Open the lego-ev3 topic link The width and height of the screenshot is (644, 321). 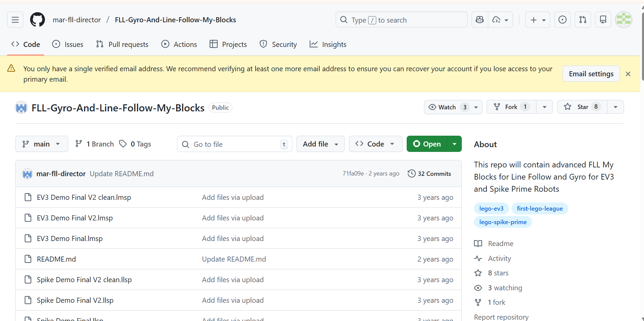pyautogui.click(x=491, y=208)
